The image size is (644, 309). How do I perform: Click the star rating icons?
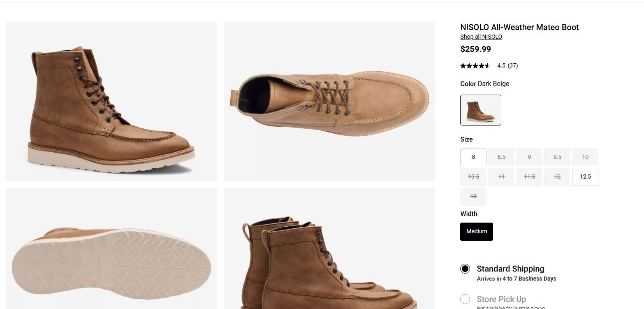pos(475,65)
